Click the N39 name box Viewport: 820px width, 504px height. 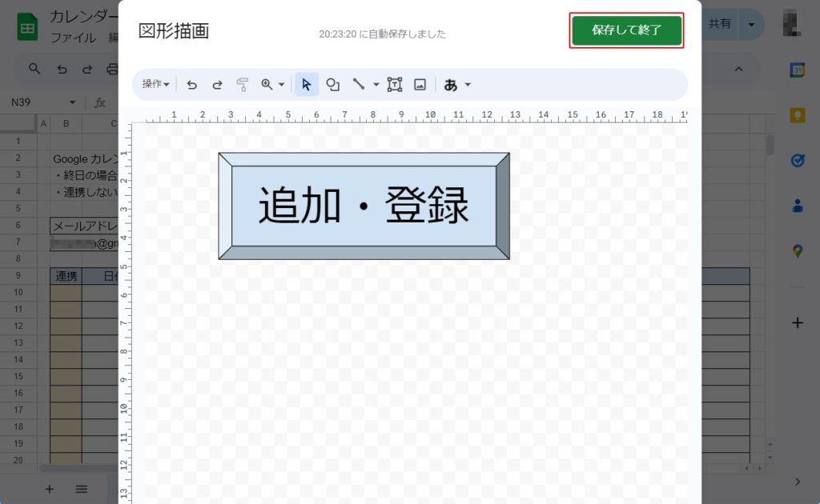pos(36,102)
